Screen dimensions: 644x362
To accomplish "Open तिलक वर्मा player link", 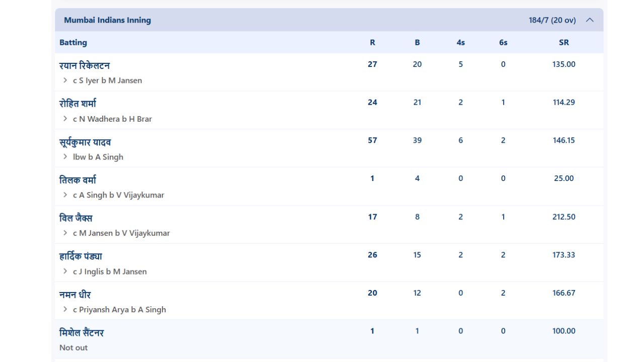I will pos(77,180).
